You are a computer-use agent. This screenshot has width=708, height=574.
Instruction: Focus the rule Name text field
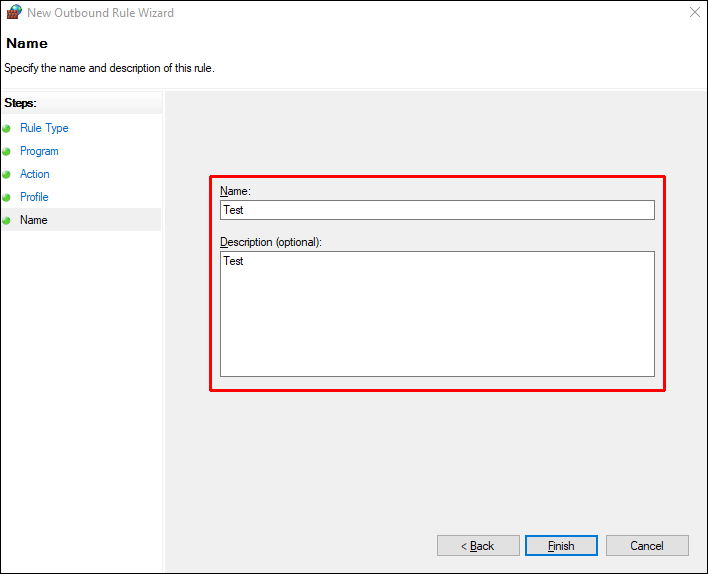point(437,210)
